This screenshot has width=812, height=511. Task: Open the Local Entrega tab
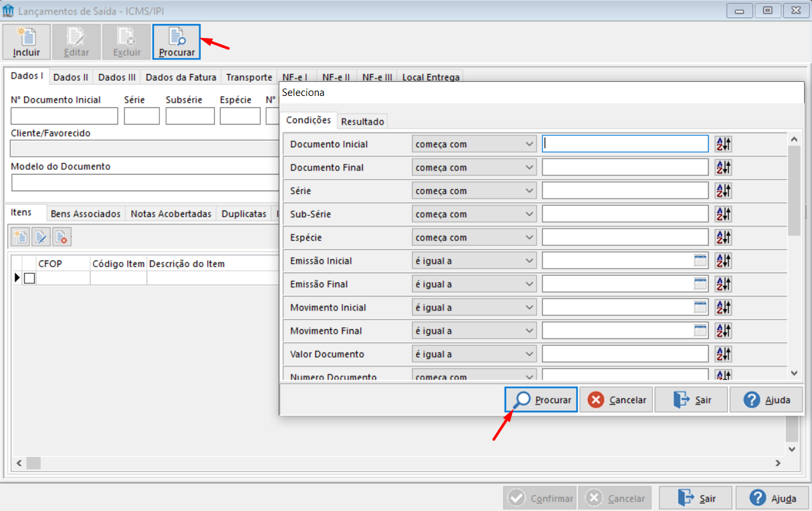[431, 77]
